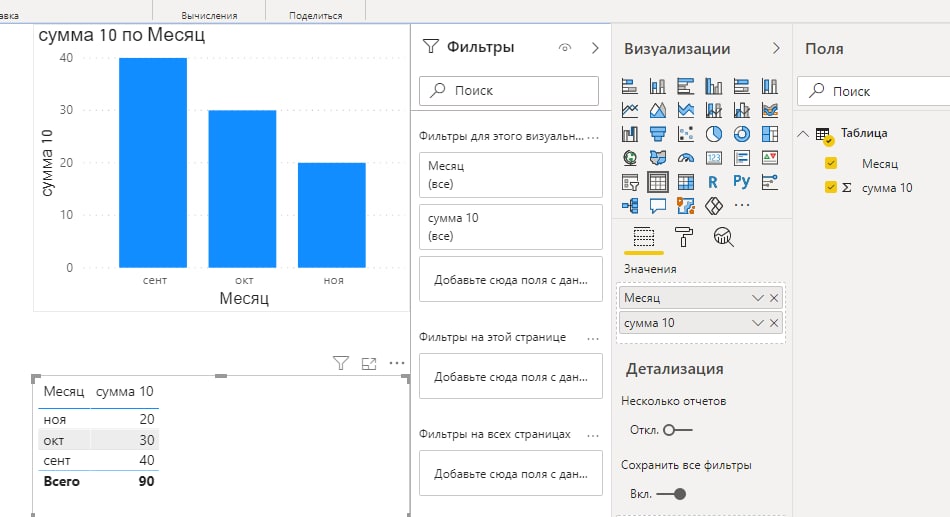Select the key influencers visual
Viewport: 950px width, 517px height.
coord(769,182)
